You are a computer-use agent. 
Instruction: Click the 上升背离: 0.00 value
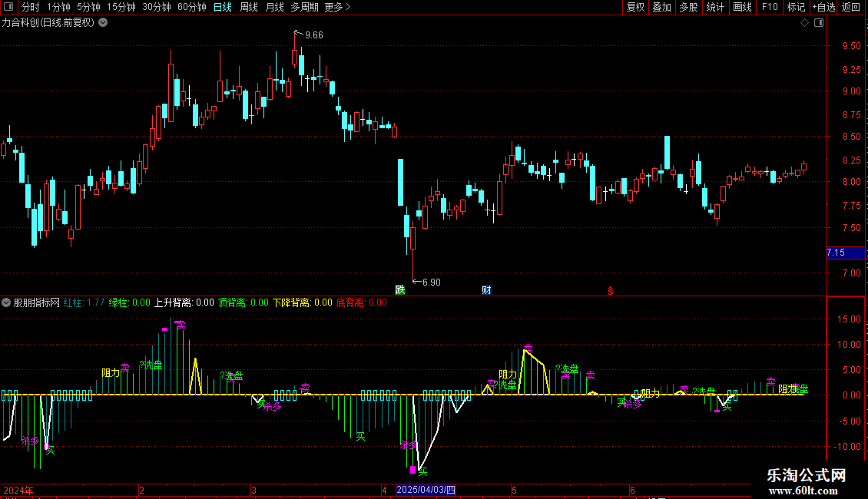coord(184,302)
